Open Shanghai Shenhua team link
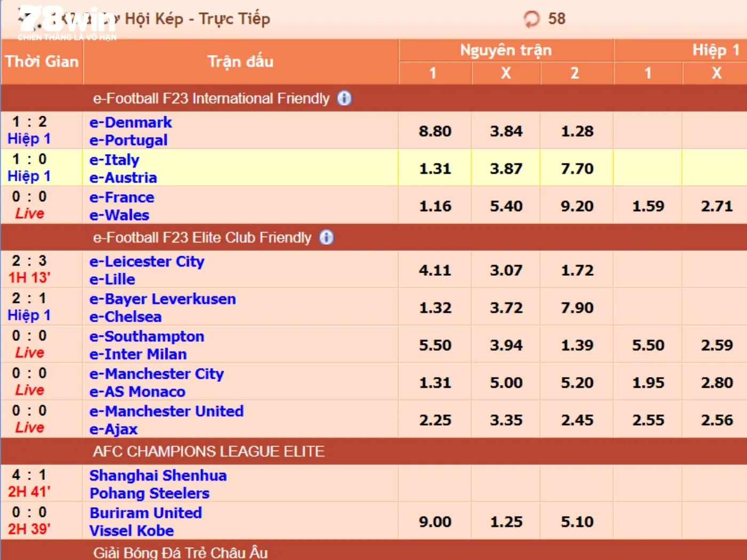 [158, 476]
